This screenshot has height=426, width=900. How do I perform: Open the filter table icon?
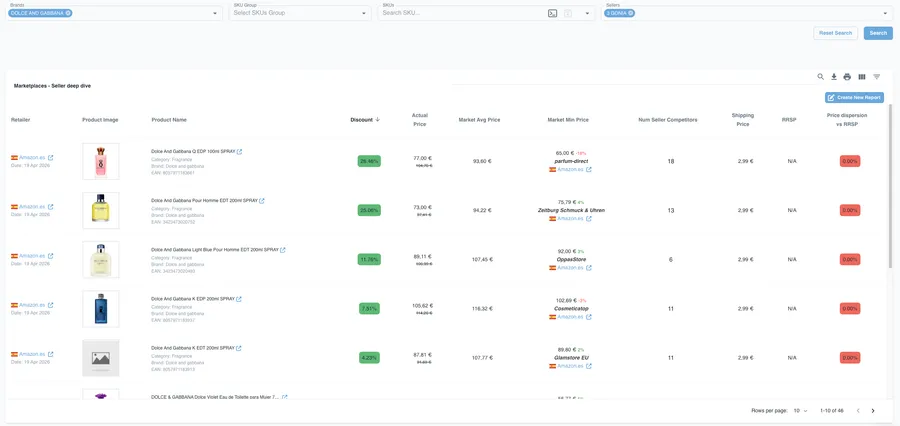[x=876, y=76]
